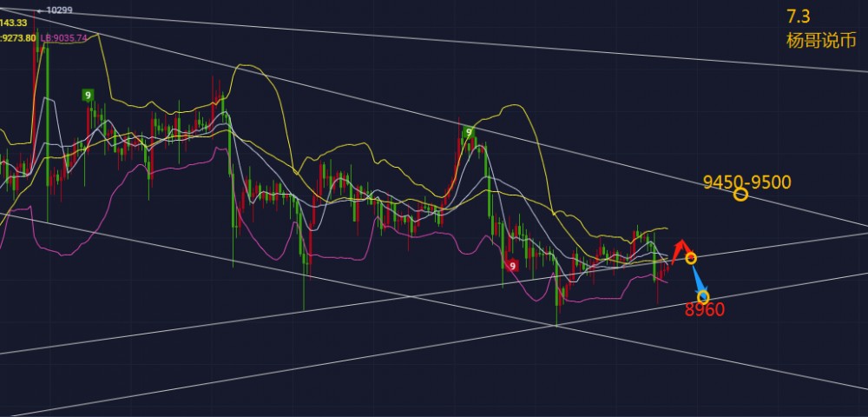Click the small arrow beside the 10299 label
Viewport: 868px width, 417px height.
point(40,10)
